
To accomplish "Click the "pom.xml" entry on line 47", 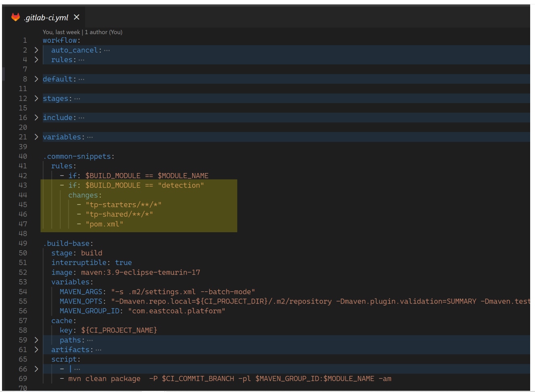I will click(104, 224).
